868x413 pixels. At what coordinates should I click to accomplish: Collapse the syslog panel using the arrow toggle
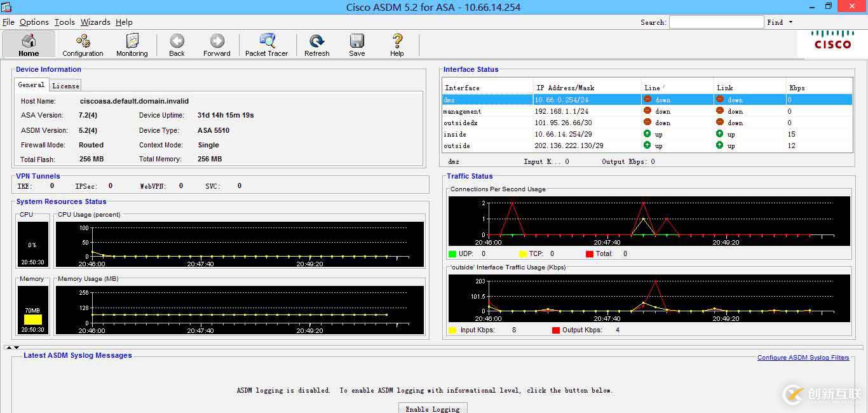point(17,348)
